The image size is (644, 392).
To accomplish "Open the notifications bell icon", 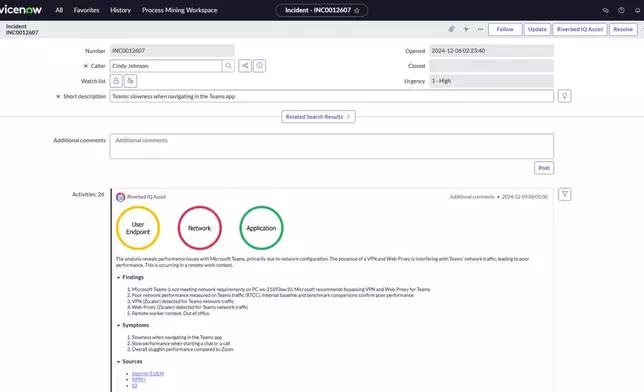I will (x=637, y=10).
